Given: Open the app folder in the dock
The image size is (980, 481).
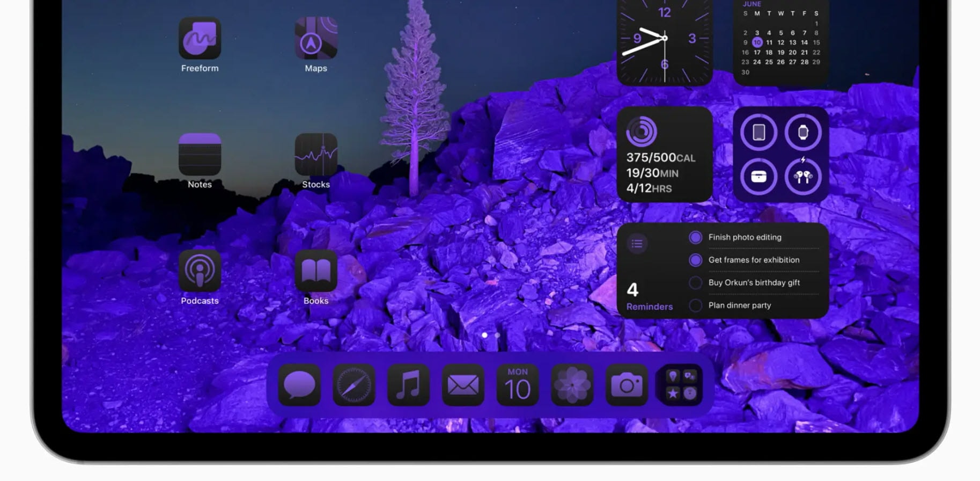Looking at the screenshot, I should pos(681,385).
